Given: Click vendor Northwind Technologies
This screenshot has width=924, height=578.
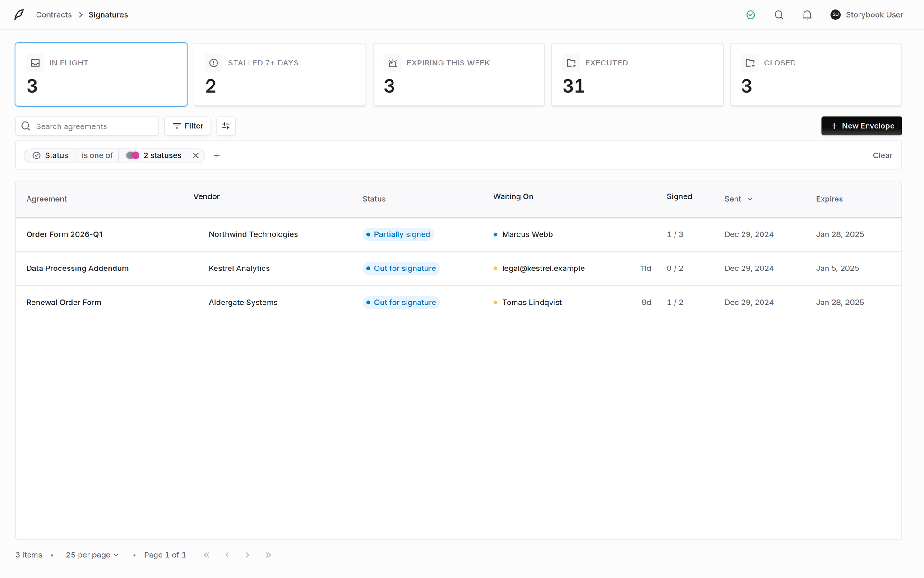Looking at the screenshot, I should (x=253, y=234).
